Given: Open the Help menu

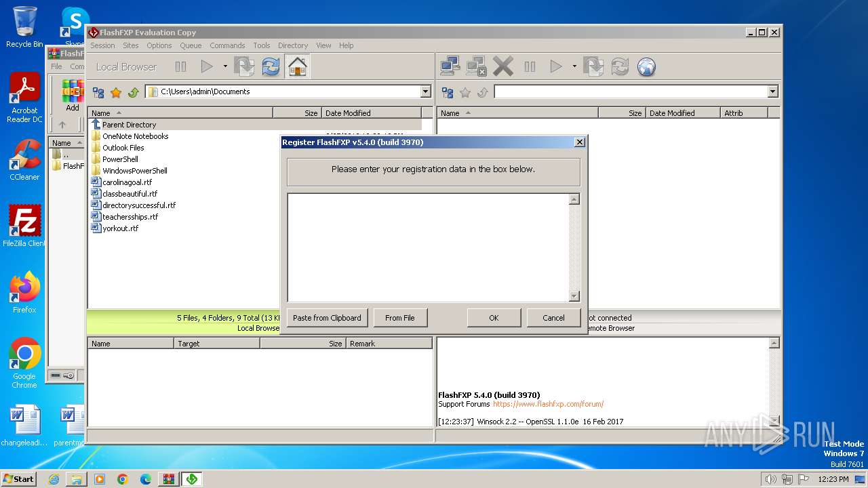Looking at the screenshot, I should click(346, 45).
